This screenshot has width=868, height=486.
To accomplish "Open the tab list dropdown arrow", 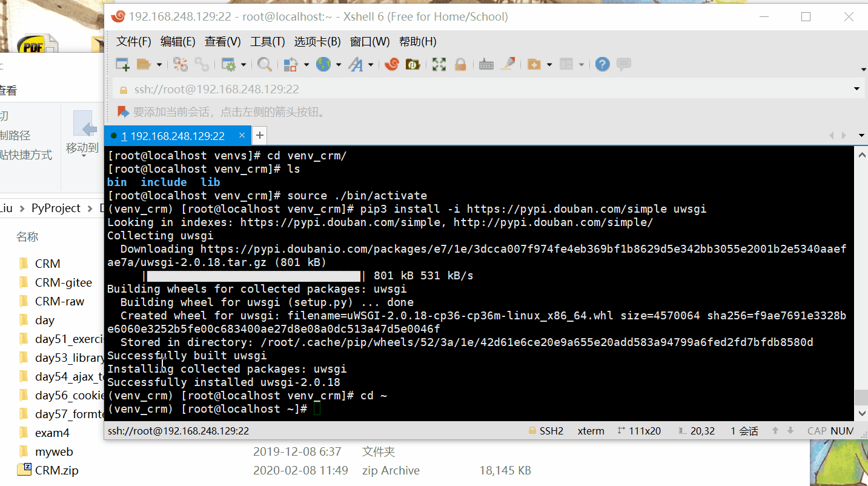I will (861, 136).
